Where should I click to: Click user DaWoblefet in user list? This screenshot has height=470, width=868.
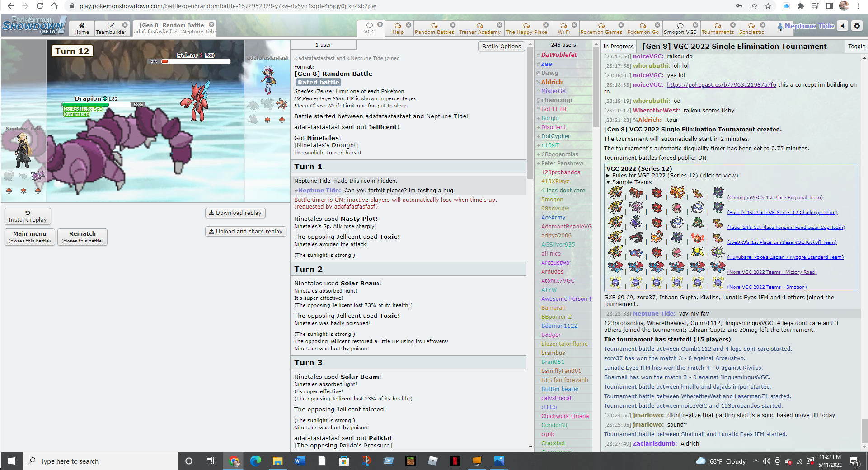(x=559, y=55)
